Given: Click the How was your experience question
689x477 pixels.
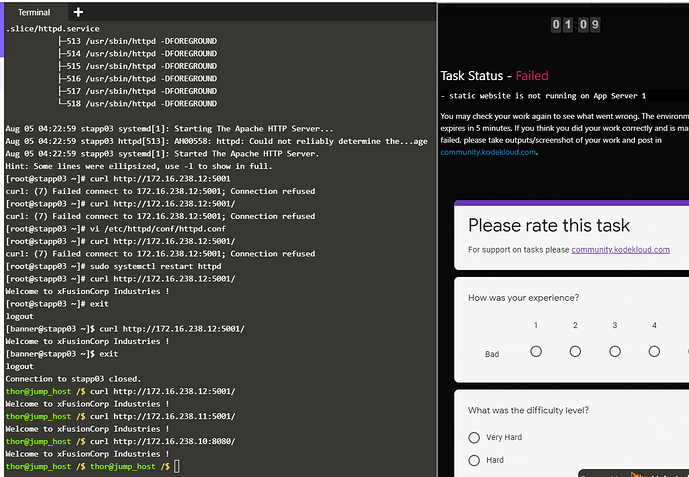Looking at the screenshot, I should tap(523, 298).
